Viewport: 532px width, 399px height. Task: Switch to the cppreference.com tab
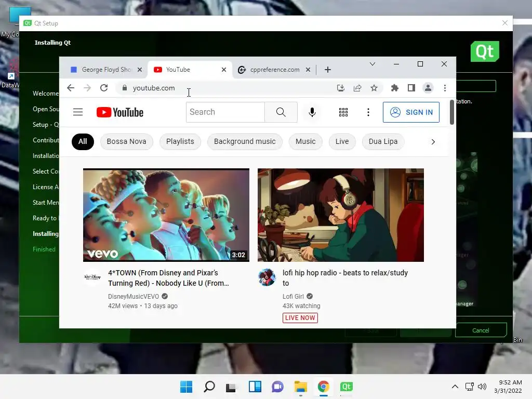click(274, 70)
